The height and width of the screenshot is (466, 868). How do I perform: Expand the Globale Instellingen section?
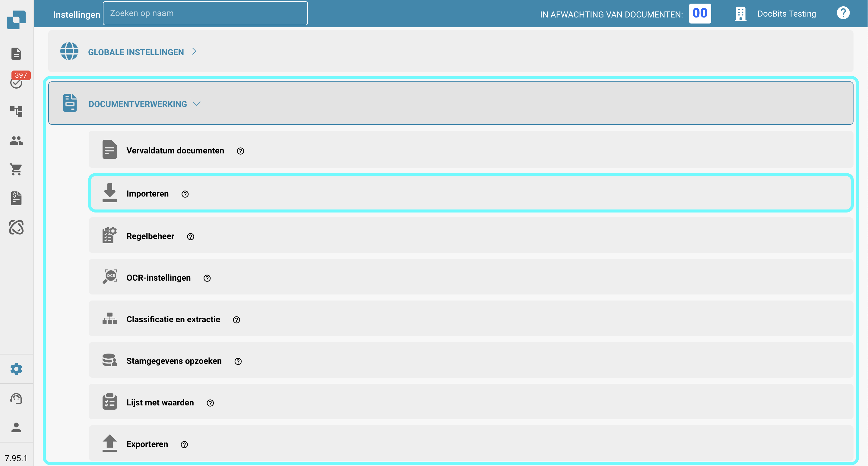click(x=136, y=52)
